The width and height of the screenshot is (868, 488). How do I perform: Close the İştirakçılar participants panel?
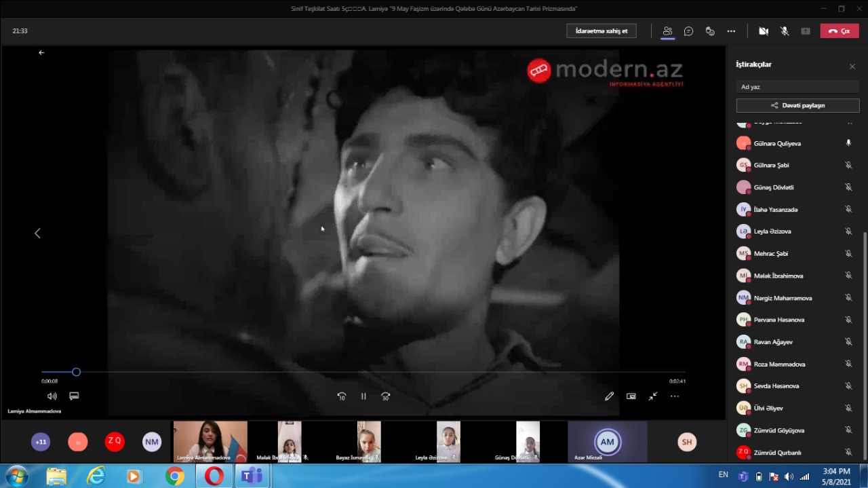coord(852,67)
